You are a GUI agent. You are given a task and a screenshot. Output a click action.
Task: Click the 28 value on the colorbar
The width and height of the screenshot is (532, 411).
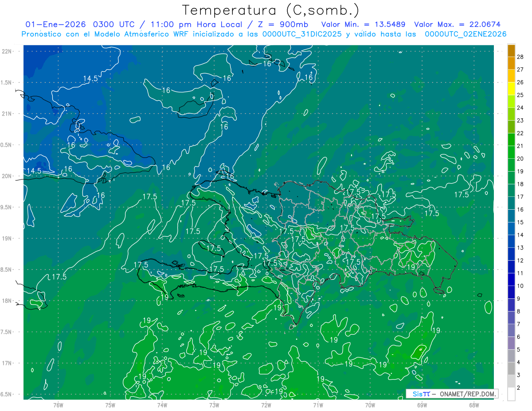point(520,57)
